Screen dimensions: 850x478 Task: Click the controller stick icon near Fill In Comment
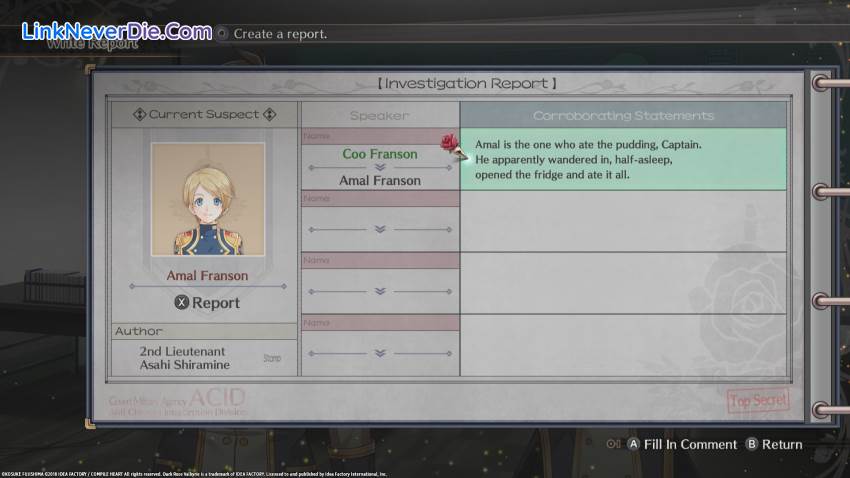pyautogui.click(x=613, y=444)
